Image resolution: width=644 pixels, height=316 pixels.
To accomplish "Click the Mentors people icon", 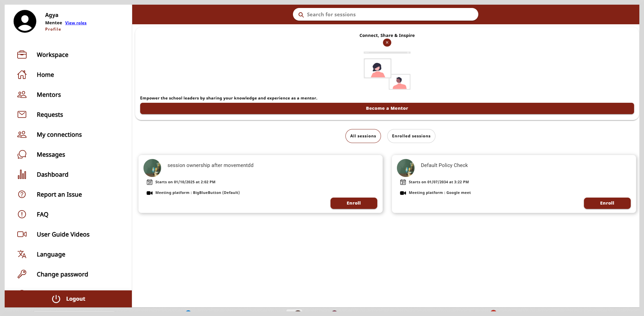I will 22,94.
